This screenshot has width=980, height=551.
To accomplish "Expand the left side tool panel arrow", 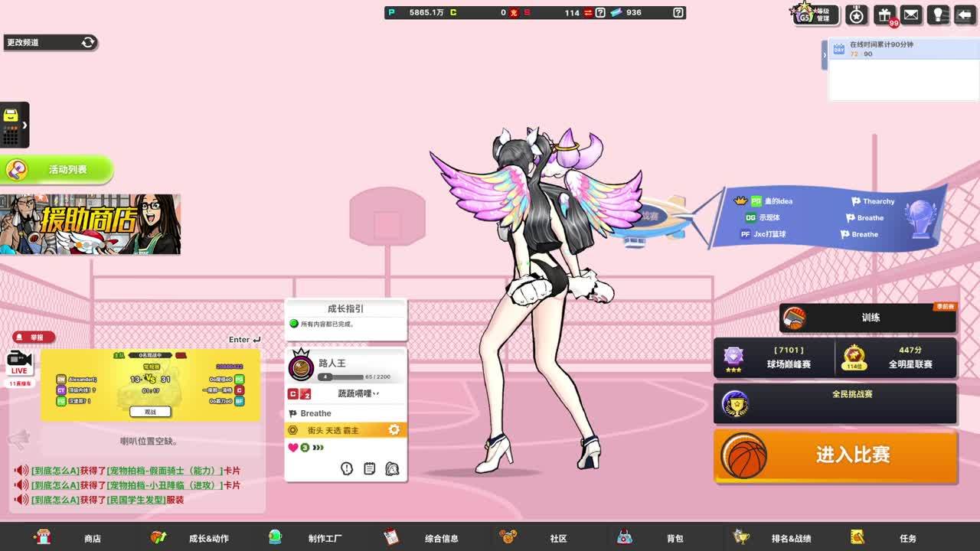I will pyautogui.click(x=24, y=125).
